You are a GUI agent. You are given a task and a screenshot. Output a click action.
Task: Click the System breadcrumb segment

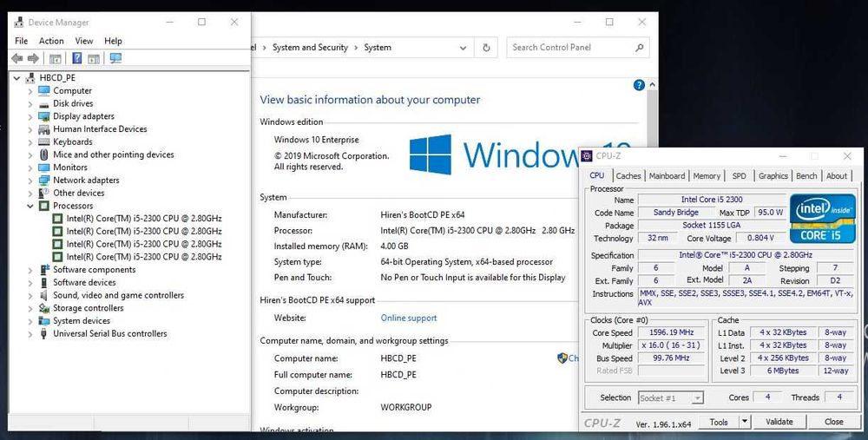(x=378, y=48)
